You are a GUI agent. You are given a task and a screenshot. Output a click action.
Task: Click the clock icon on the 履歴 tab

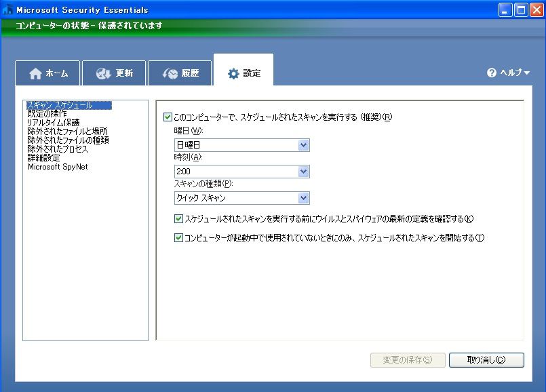pyautogui.click(x=170, y=73)
